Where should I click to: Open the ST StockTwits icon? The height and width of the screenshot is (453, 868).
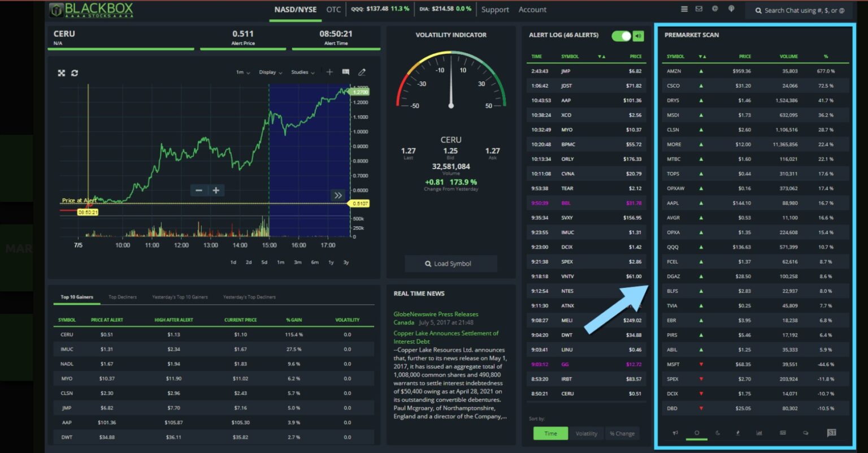coord(831,433)
